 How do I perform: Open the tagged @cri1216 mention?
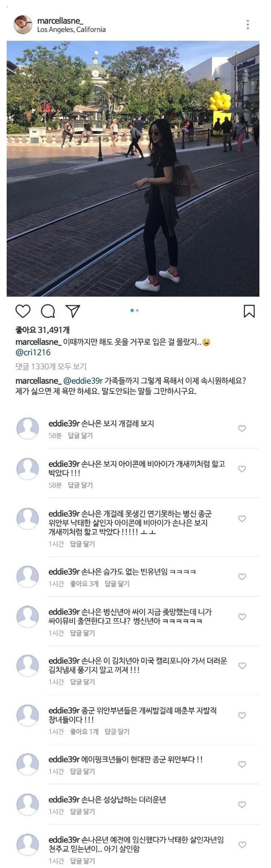pyautogui.click(x=33, y=352)
